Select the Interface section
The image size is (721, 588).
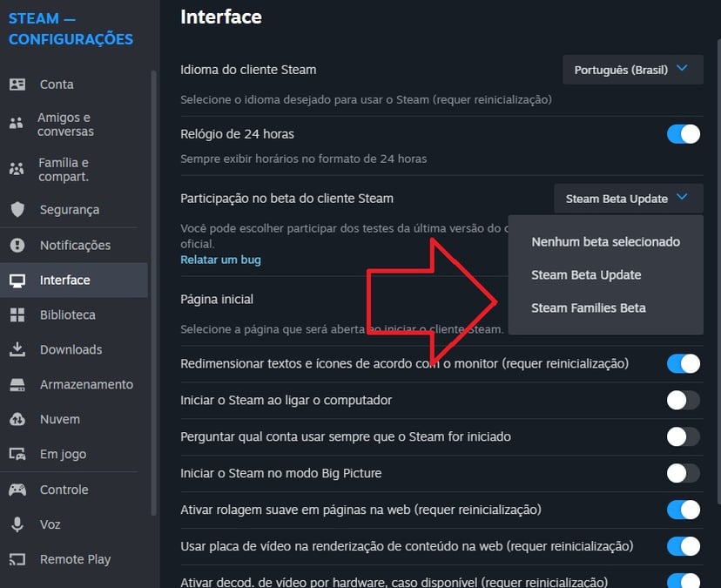[x=73, y=280]
